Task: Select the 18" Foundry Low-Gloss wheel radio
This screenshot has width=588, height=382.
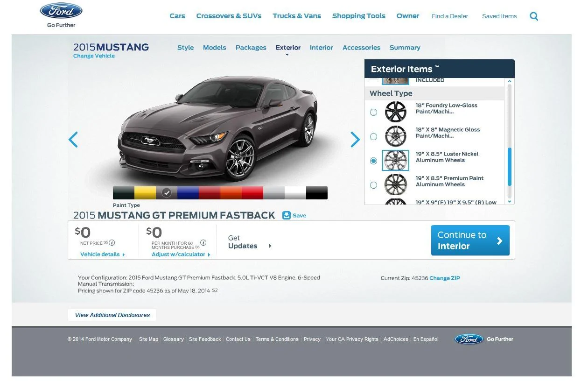Action: (373, 112)
